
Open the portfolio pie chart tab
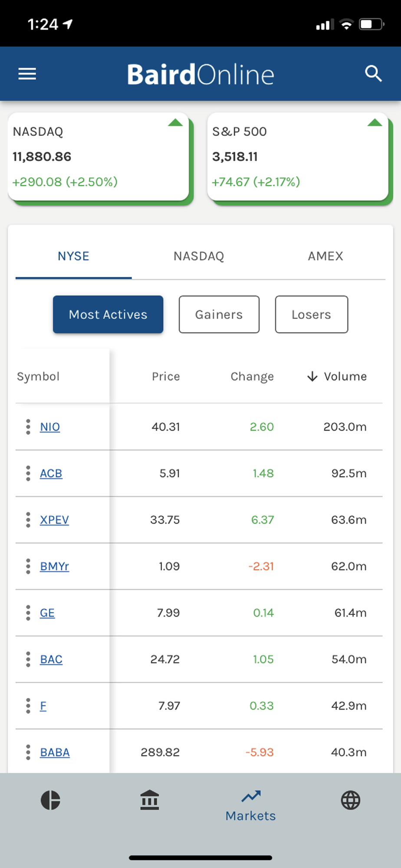coord(50,800)
